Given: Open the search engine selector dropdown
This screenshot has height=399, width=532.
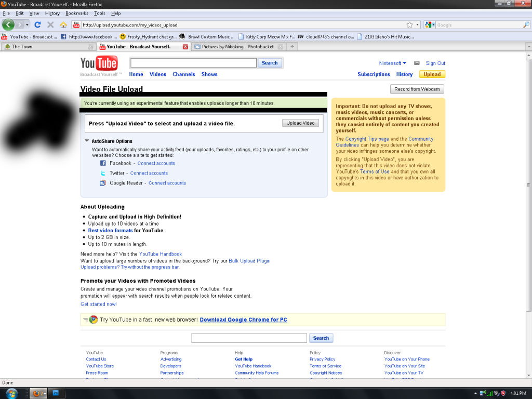Looking at the screenshot, I should point(430,24).
